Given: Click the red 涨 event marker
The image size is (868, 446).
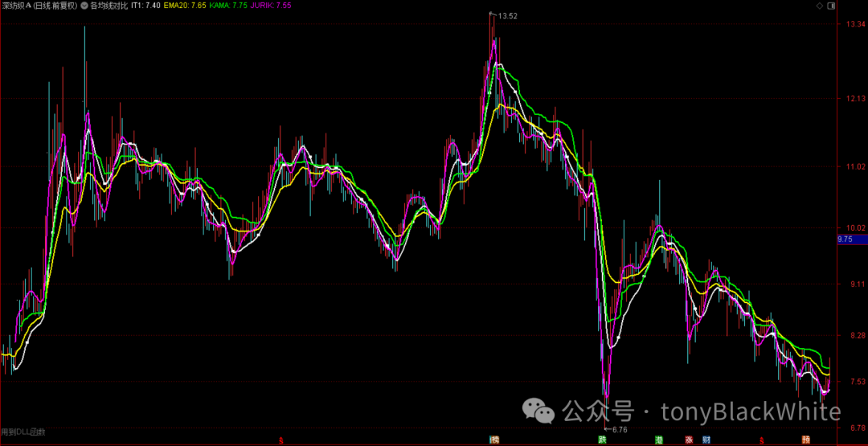Looking at the screenshot, I should click(690, 440).
